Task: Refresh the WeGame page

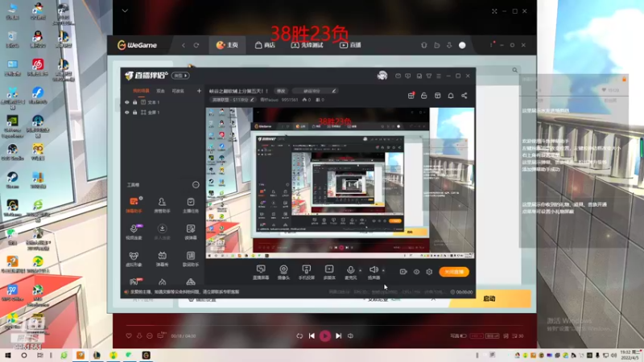Action: (196, 45)
